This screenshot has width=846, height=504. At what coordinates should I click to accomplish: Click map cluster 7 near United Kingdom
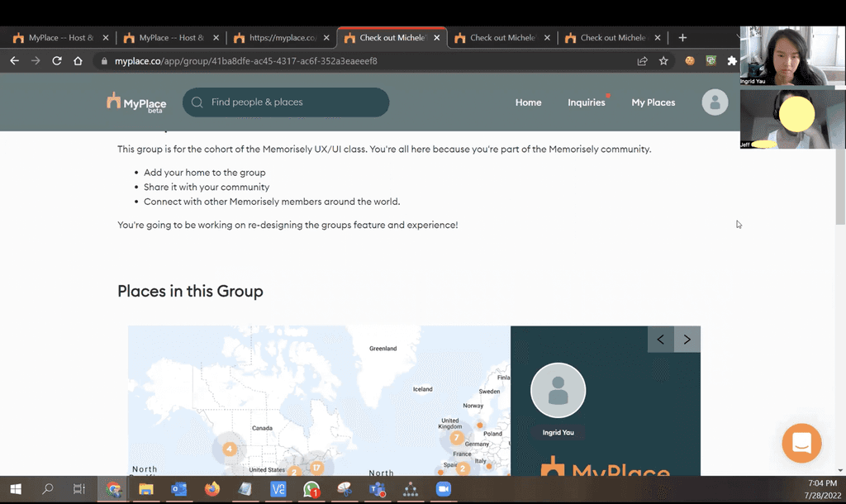[x=456, y=437]
